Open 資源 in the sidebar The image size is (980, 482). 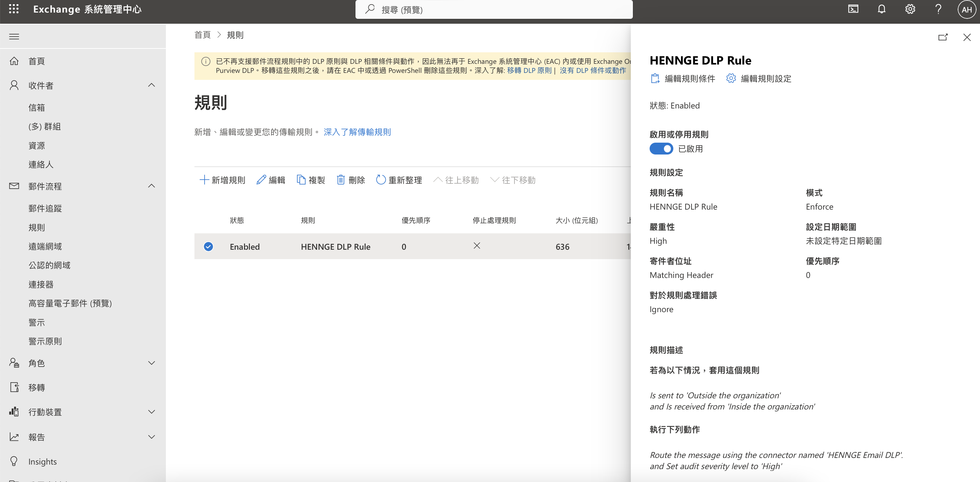(x=37, y=145)
